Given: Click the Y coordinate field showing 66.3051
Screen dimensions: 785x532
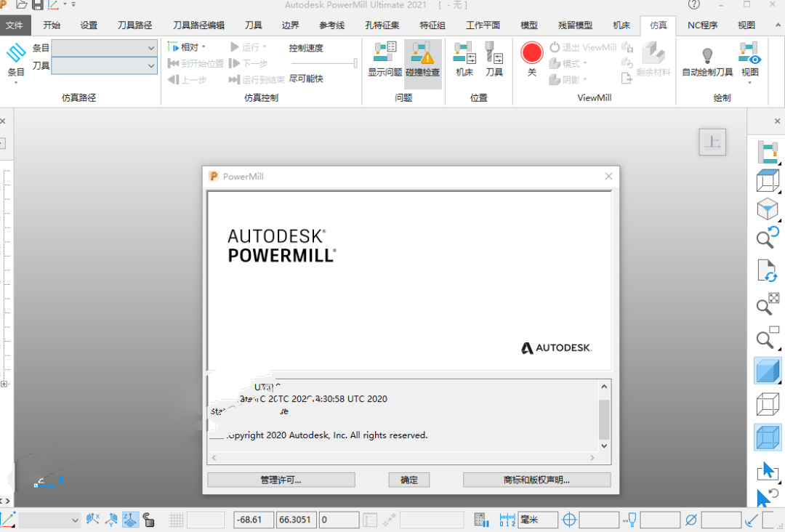Looking at the screenshot, I should coord(297,520).
